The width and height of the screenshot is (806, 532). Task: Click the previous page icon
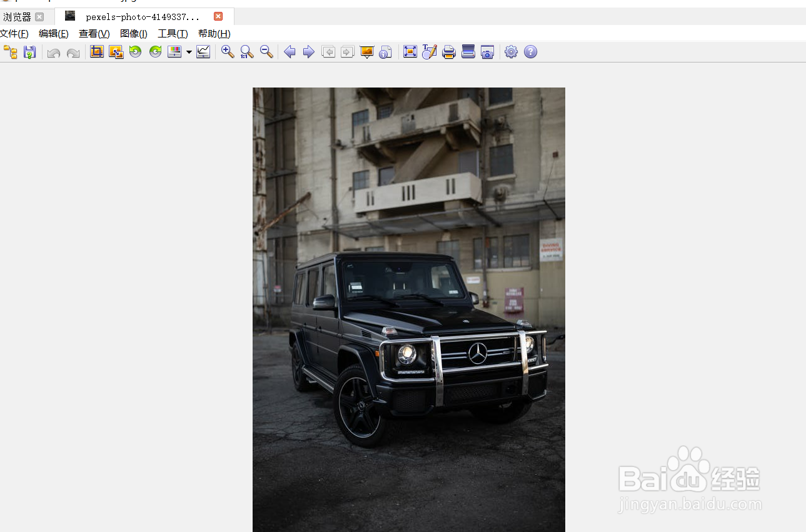point(328,52)
